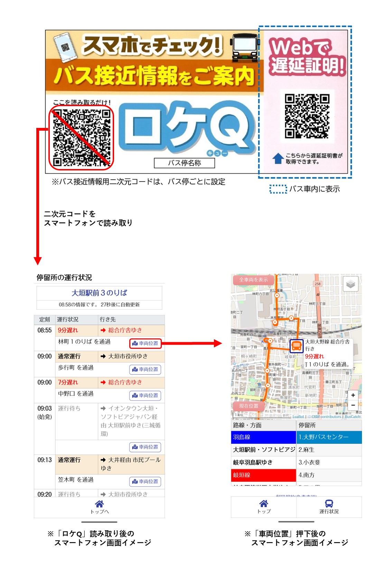Tap the トップ home tab on map screen
The image size is (392, 588).
click(263, 504)
